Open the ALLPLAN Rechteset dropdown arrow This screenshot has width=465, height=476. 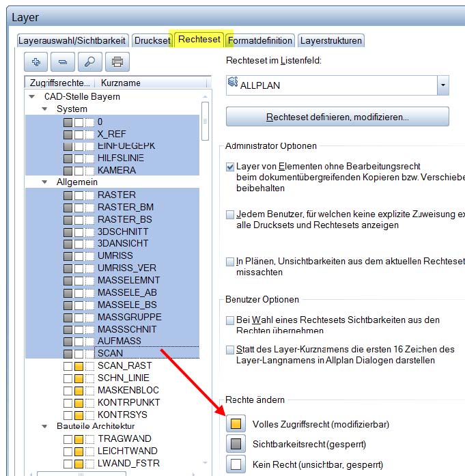pos(443,85)
